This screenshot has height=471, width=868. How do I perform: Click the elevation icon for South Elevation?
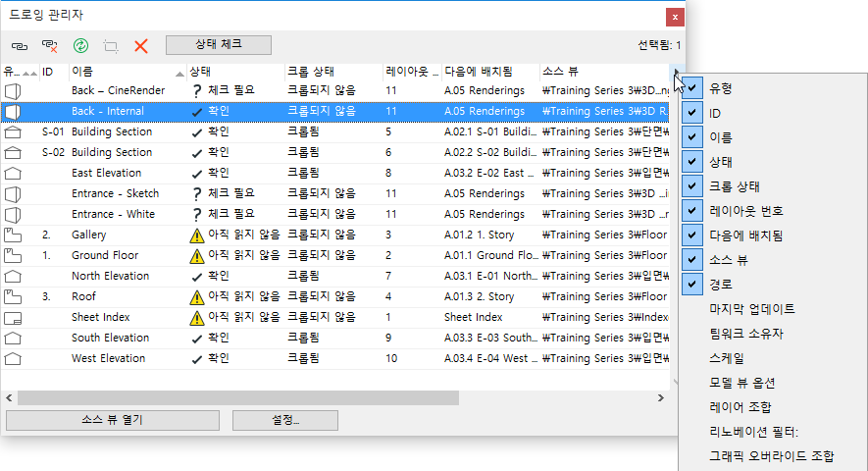[13, 338]
